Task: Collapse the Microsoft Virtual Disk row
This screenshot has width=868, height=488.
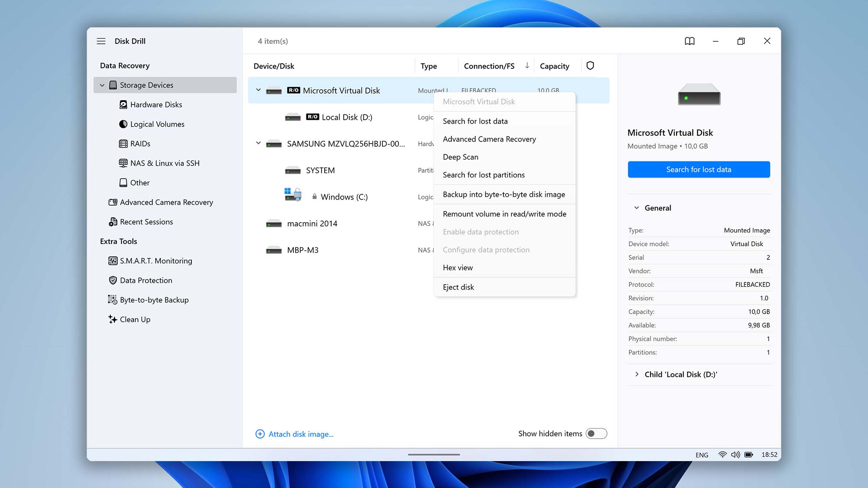Action: coord(258,90)
